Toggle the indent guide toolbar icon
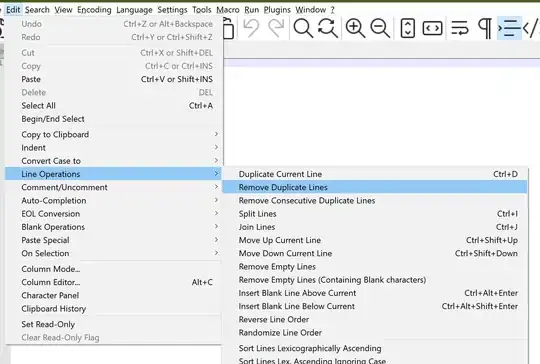 pos(509,28)
